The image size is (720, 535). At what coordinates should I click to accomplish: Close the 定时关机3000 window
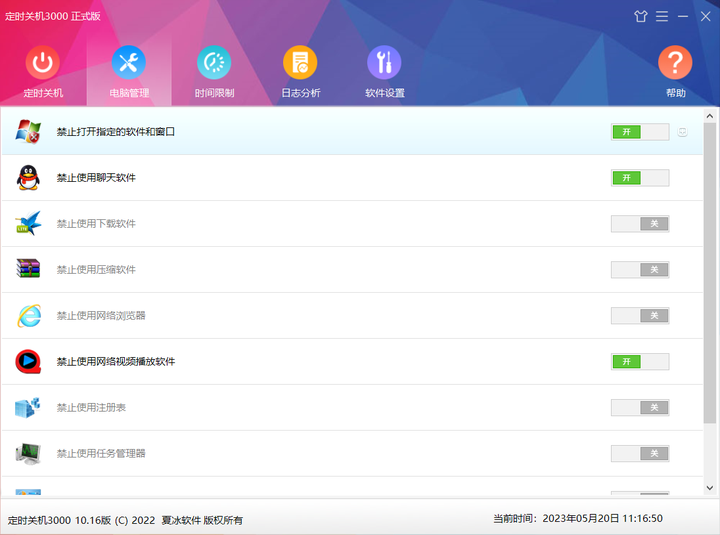(x=705, y=17)
